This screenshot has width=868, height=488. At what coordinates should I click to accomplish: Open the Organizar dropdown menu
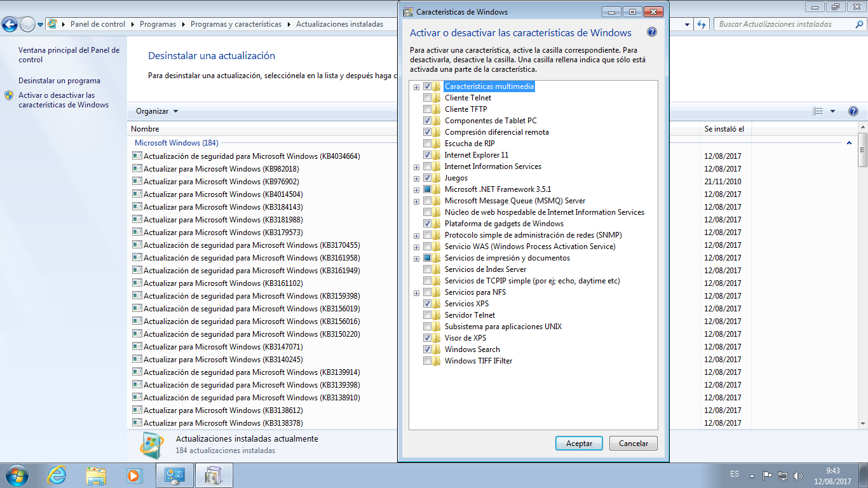point(157,111)
